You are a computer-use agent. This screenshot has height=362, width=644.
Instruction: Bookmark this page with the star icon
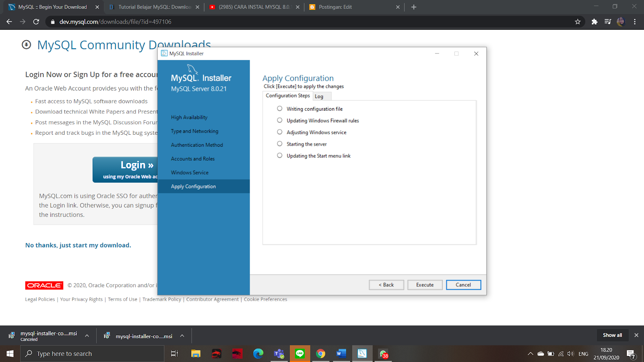[578, 22]
